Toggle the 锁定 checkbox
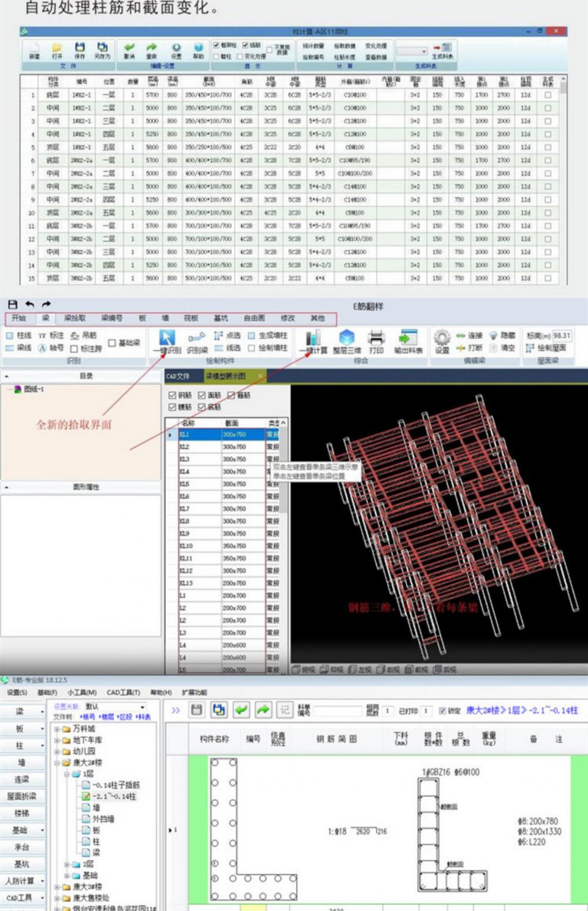 pos(442,711)
